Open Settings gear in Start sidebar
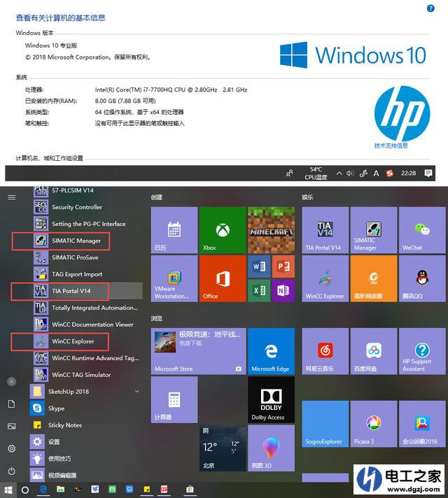 [11, 448]
